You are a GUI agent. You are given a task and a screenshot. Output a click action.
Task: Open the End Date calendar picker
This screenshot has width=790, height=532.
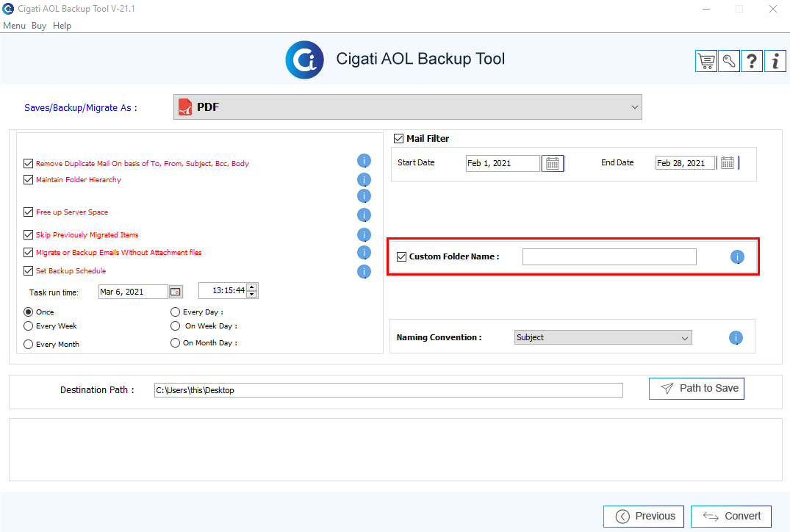[727, 163]
